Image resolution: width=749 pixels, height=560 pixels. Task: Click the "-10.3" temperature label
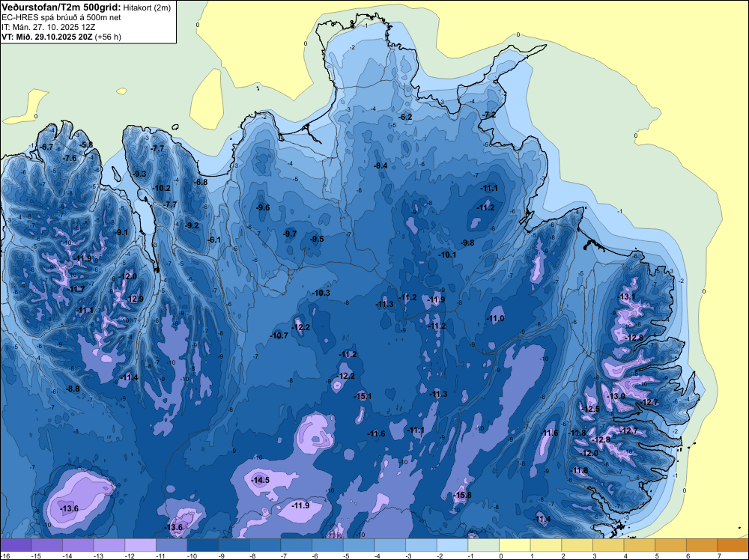point(321,293)
